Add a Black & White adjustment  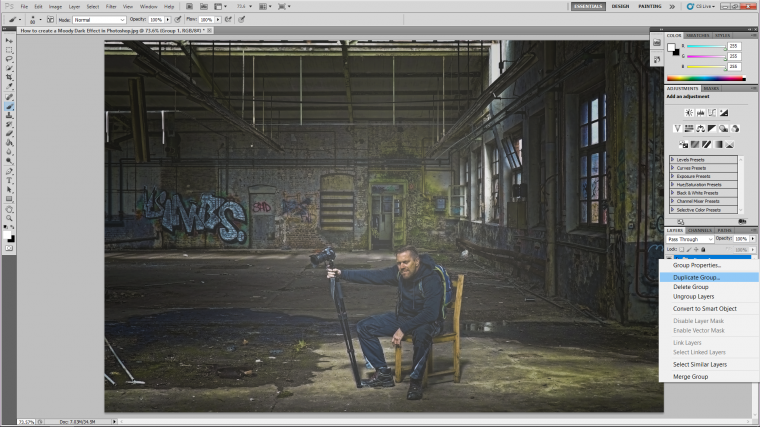(x=712, y=128)
